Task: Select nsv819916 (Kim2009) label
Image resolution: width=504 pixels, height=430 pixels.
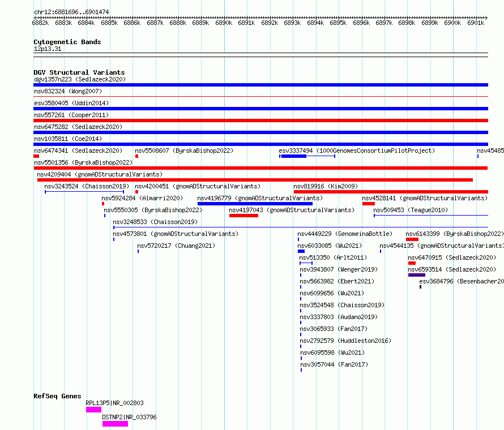Action: click(326, 186)
